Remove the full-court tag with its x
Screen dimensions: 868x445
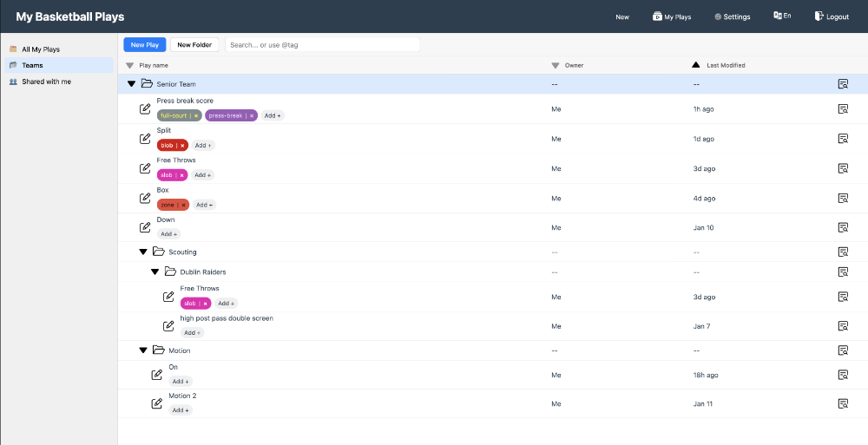point(196,115)
